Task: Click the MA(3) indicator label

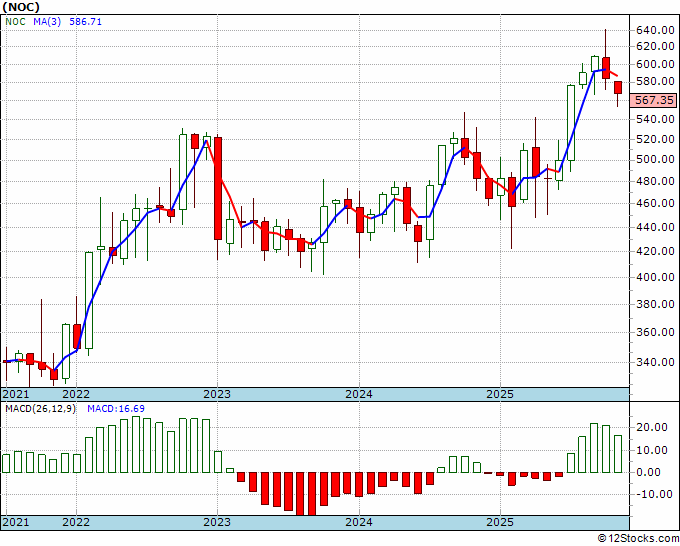Action: [47, 21]
